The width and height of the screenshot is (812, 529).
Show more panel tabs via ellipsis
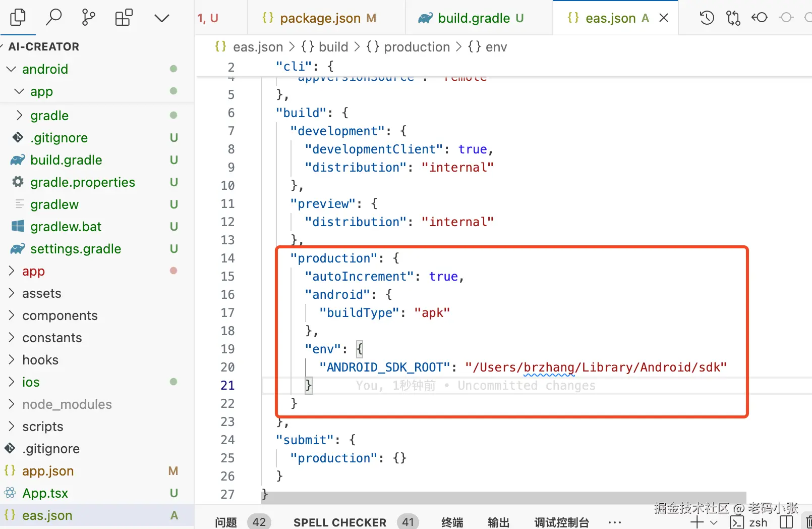pos(614,522)
